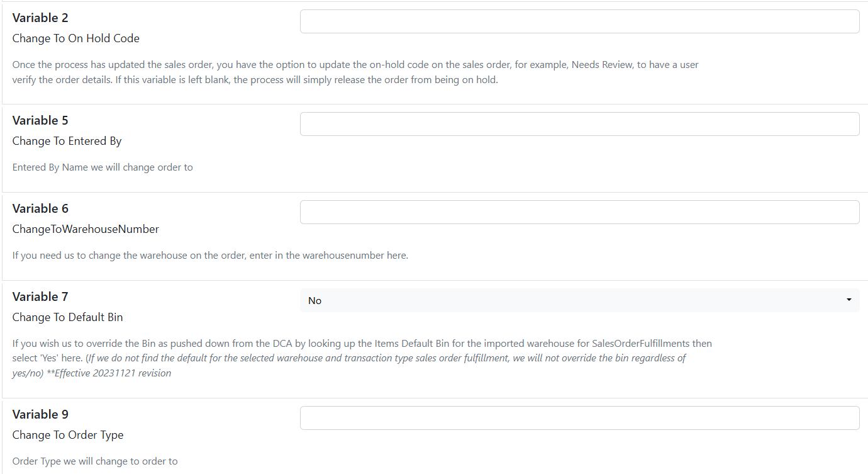Click the on-hold code description paragraph
The width and height of the screenshot is (868, 474).
[355, 72]
